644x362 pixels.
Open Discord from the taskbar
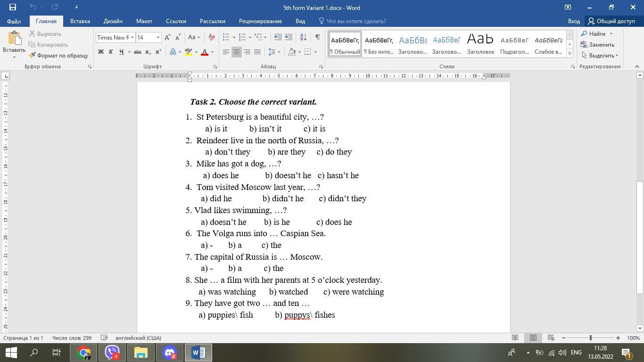coord(170,353)
